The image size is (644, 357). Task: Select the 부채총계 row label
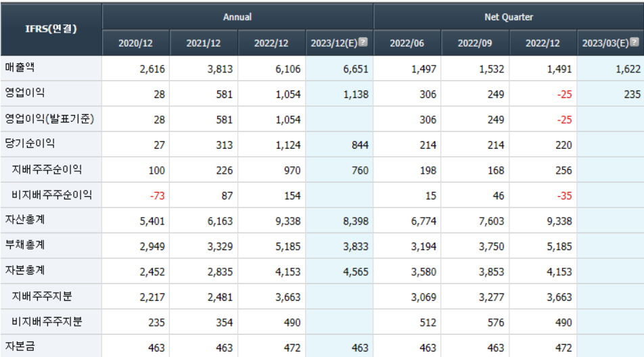tap(24, 245)
